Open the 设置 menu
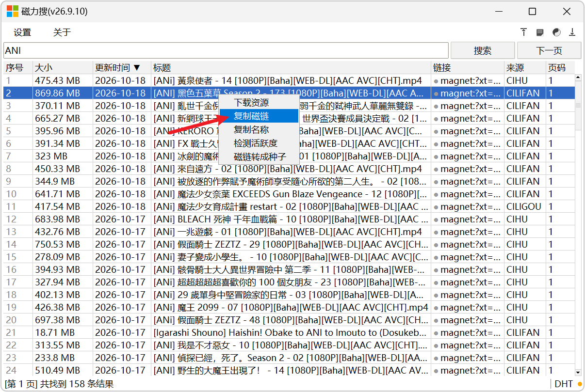The height and width of the screenshot is (392, 585). [x=22, y=32]
